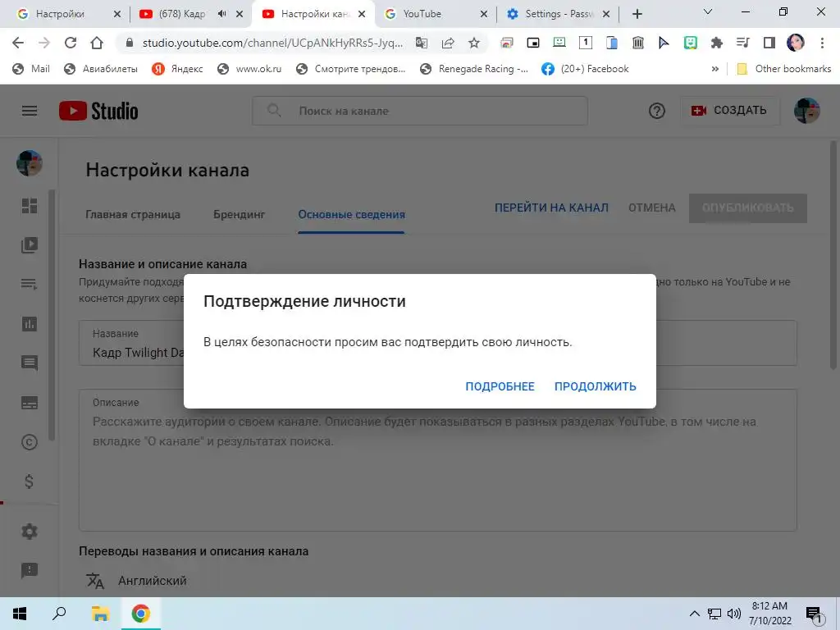Open the Comments icon in sidebar
This screenshot has height=630, width=840.
30,363
